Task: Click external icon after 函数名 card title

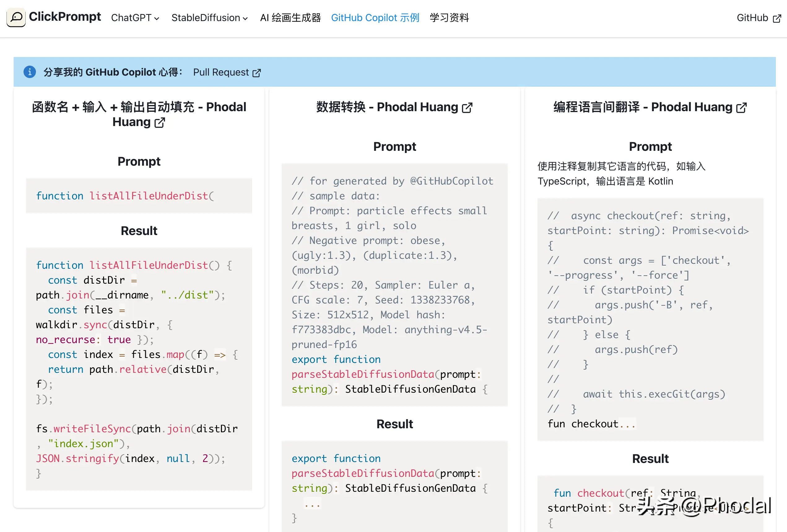Action: [x=159, y=123]
